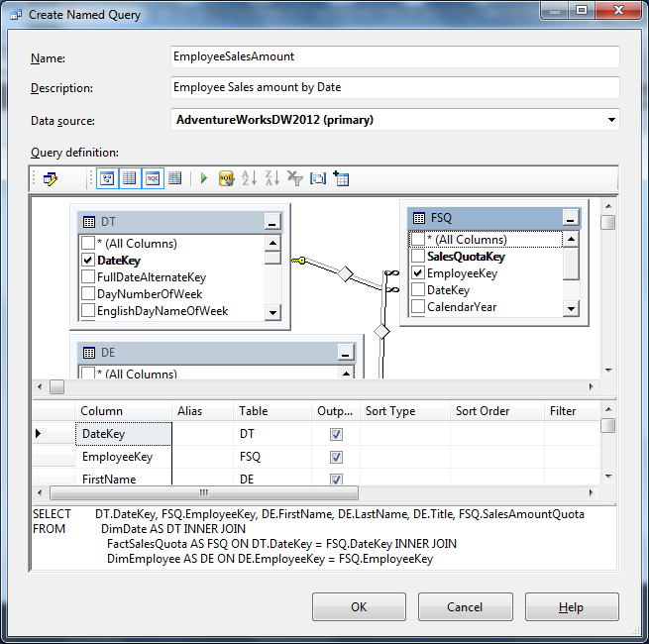649x644 pixels.
Task: Collapse the DT table box
Action: [272, 222]
